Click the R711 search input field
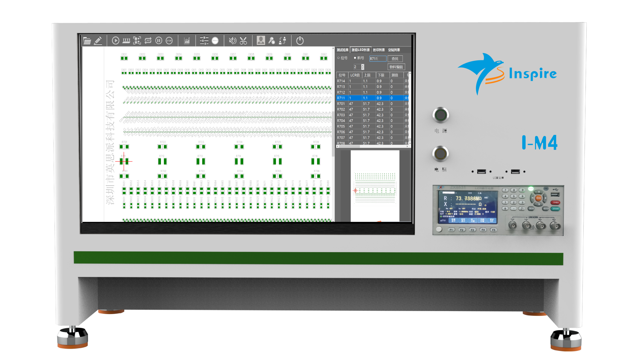This screenshot has width=644, height=362. 377,59
